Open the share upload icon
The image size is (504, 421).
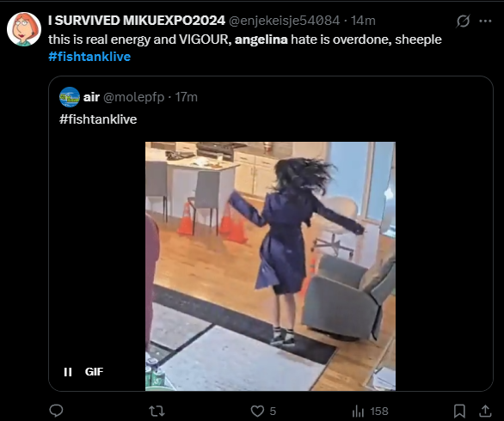[x=485, y=411]
